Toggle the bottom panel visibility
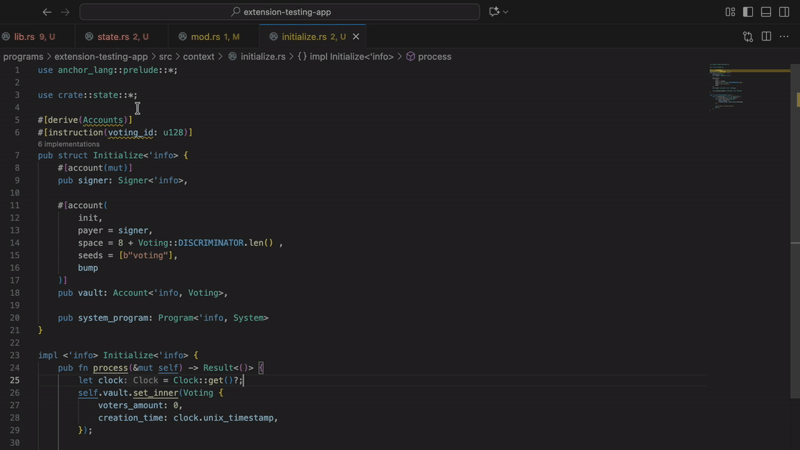Viewport: 800px width, 450px height. [766, 12]
